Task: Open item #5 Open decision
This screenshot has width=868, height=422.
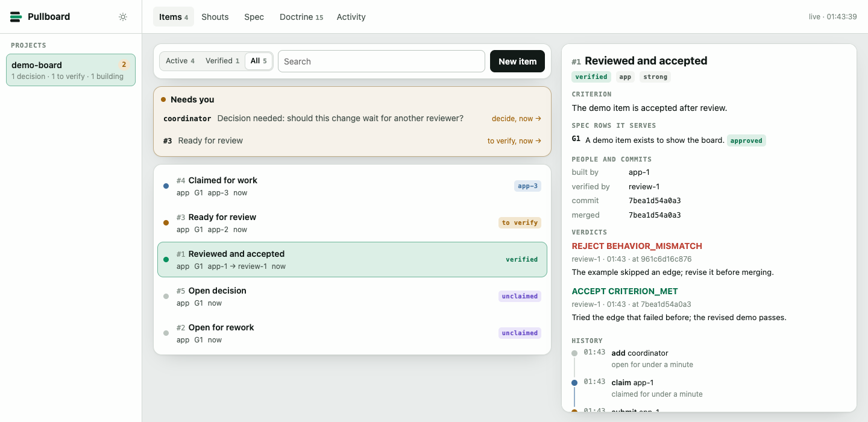Action: click(352, 297)
